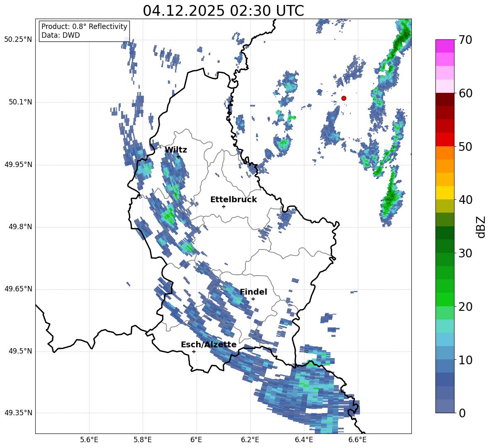This screenshot has width=491, height=448.
Task: Click the 5.8°E longitude label
Action: point(143,440)
